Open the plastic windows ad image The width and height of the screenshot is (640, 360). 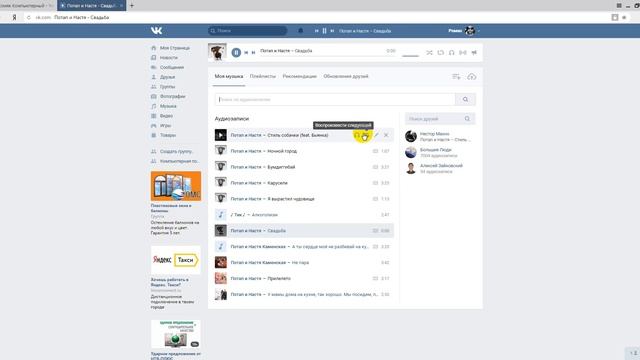176,186
